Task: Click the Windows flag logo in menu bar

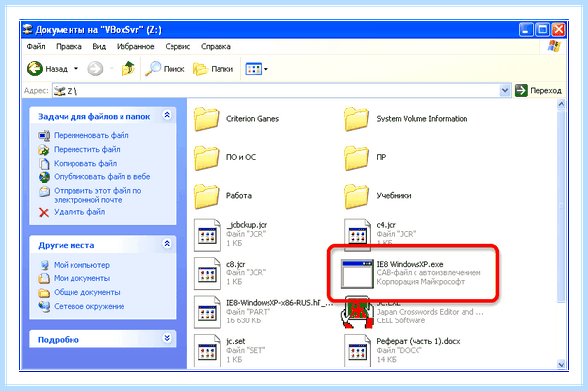Action: pos(554,46)
